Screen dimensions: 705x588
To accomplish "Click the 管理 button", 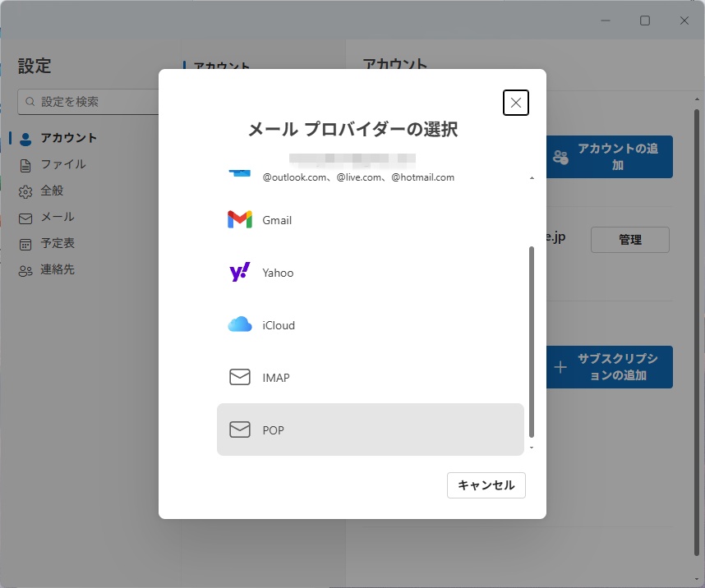I will point(629,240).
